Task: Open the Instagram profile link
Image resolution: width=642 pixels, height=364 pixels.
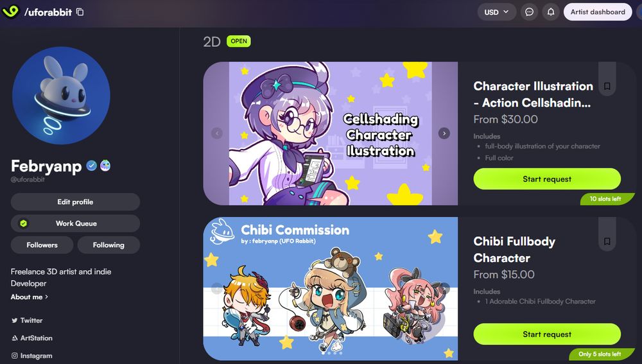Action: pos(31,356)
